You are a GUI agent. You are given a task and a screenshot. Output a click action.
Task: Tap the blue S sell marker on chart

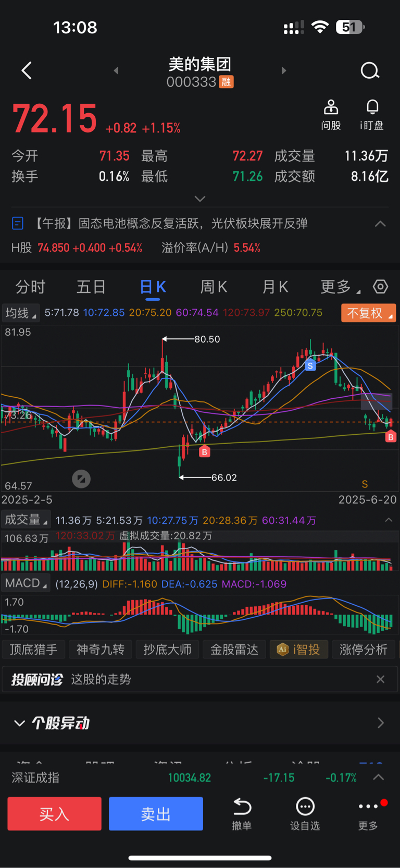pyautogui.click(x=310, y=365)
